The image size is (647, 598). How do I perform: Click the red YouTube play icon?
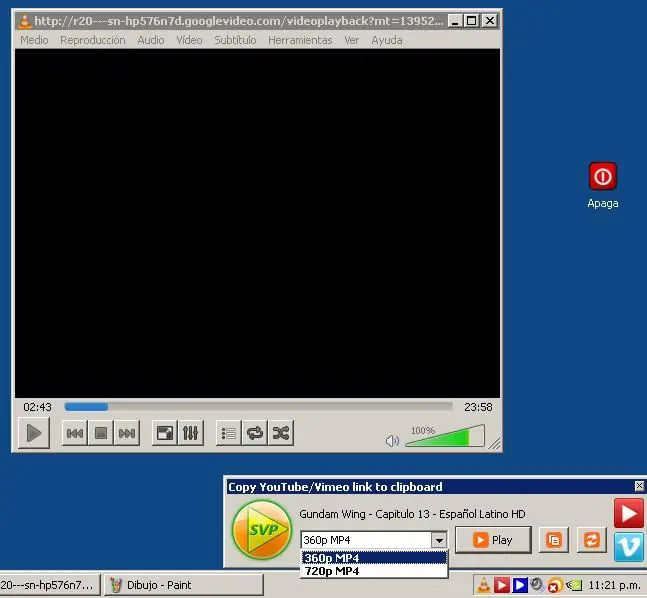point(628,513)
